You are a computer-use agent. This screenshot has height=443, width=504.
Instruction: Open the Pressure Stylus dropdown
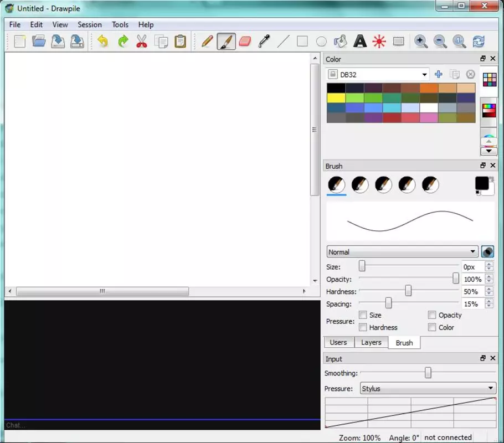point(428,388)
